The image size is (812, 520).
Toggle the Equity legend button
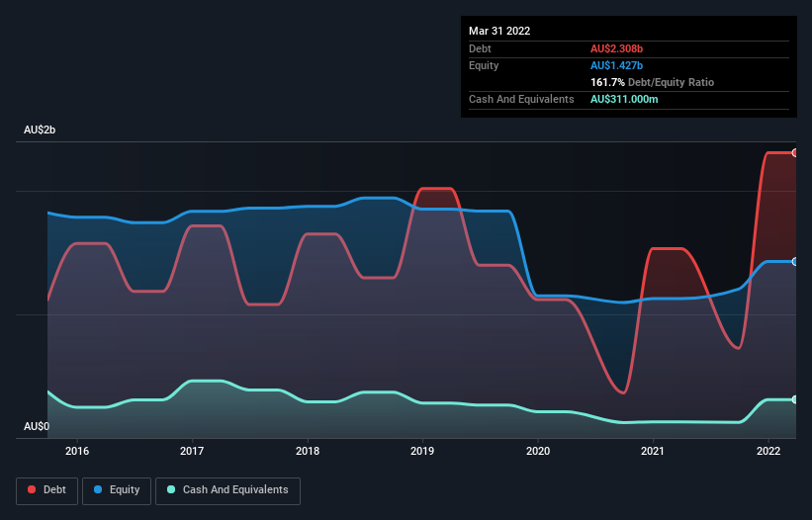click(117, 490)
